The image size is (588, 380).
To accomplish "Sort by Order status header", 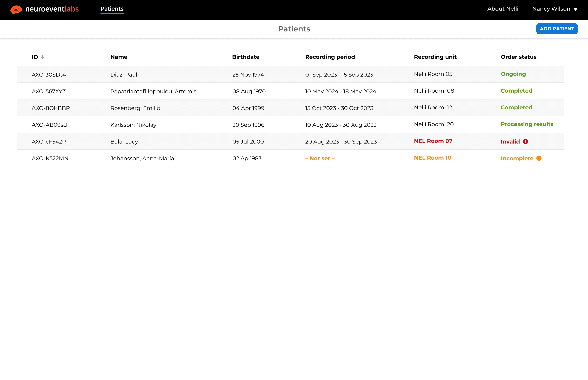I will pyautogui.click(x=518, y=57).
